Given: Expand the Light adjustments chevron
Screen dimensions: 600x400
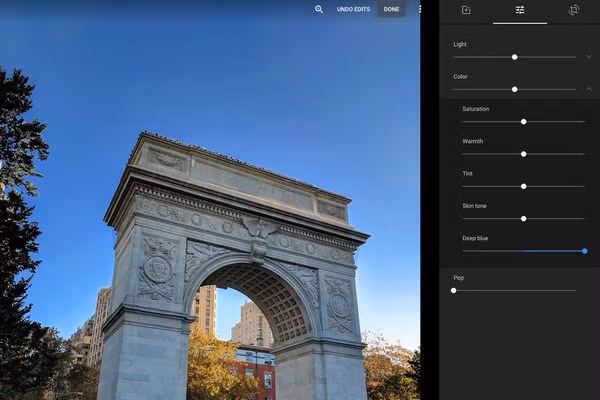Looking at the screenshot, I should coord(588,57).
